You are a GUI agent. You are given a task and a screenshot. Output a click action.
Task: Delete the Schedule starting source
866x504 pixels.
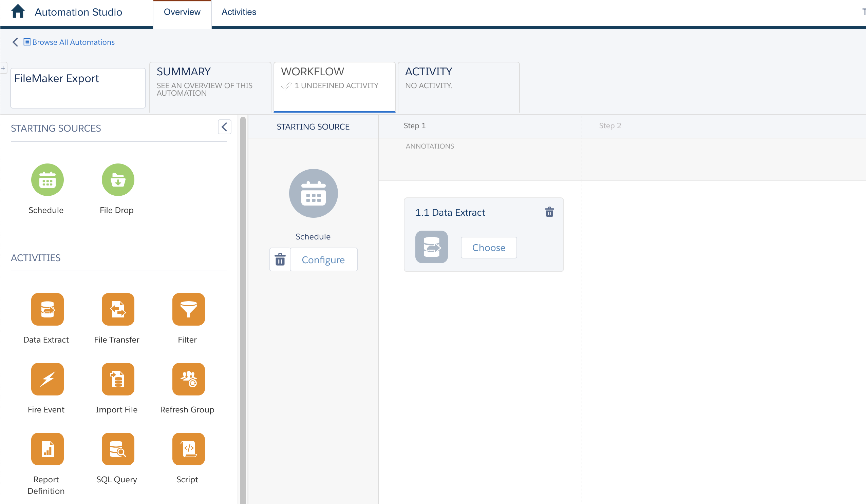279,259
